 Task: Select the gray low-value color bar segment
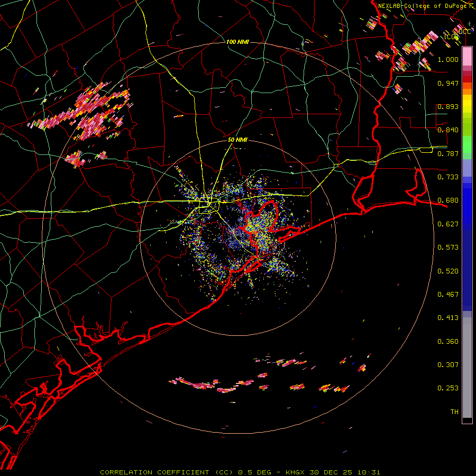click(467, 368)
